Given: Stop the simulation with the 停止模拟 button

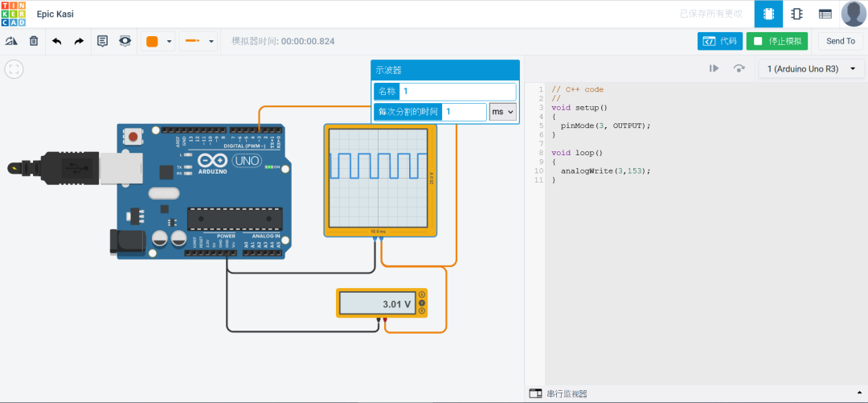Looking at the screenshot, I should tap(776, 41).
